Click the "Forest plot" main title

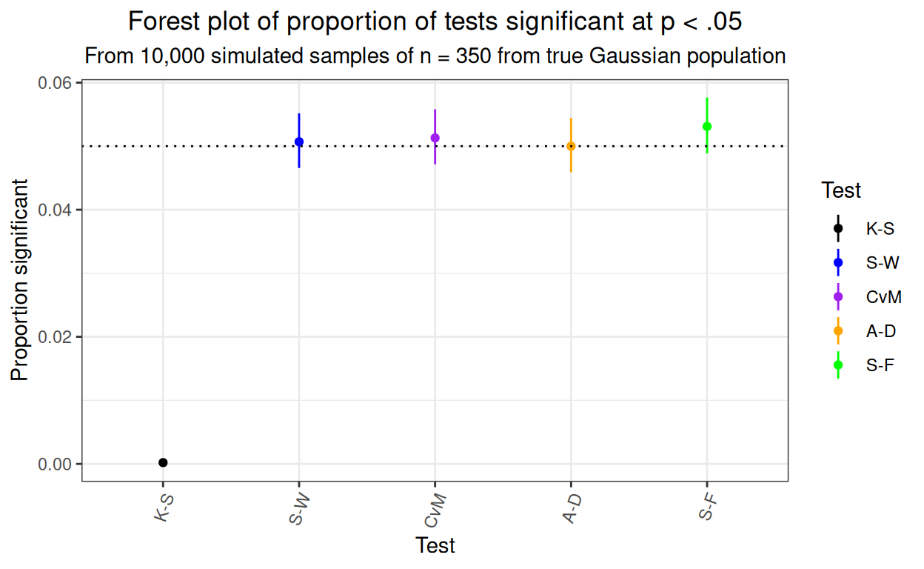coord(435,22)
